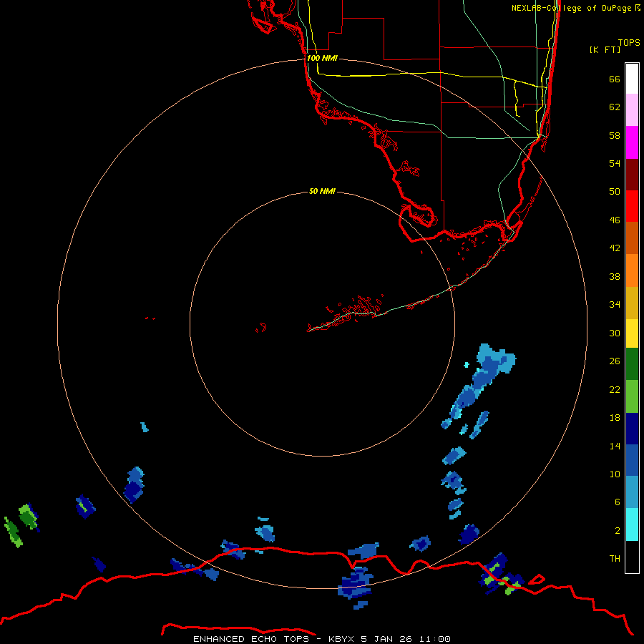The image size is (644, 644).
Task: Click the light green legend band
Action: point(632,396)
